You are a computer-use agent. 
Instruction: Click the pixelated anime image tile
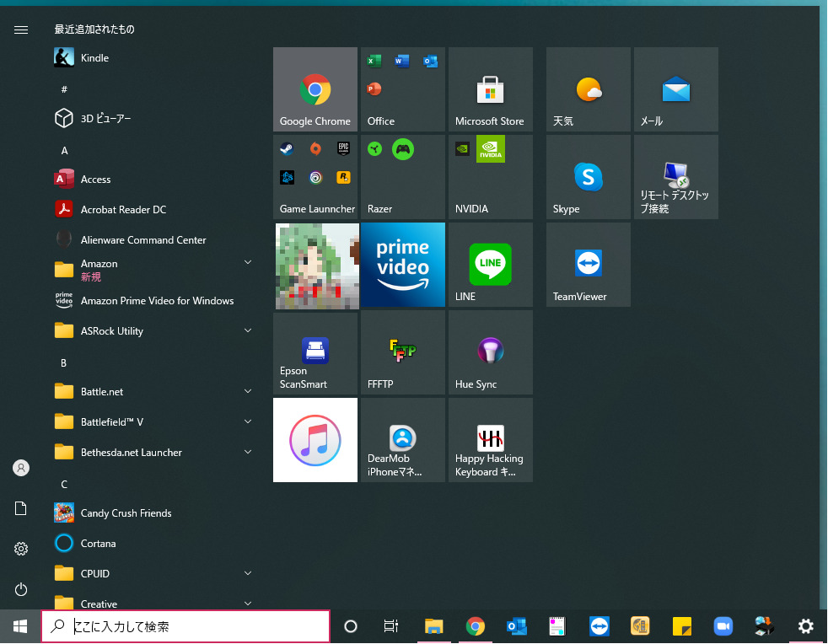(317, 266)
